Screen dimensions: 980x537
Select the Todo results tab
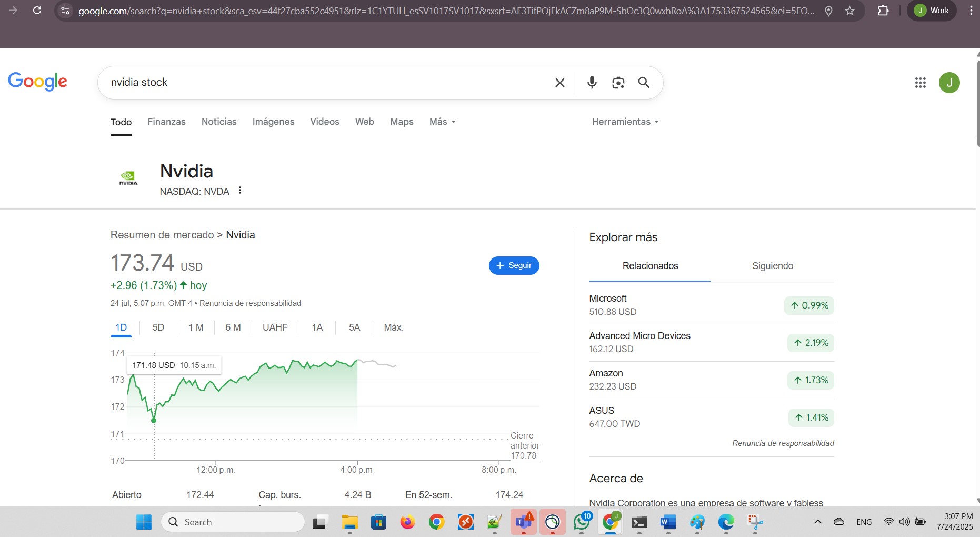pos(121,122)
